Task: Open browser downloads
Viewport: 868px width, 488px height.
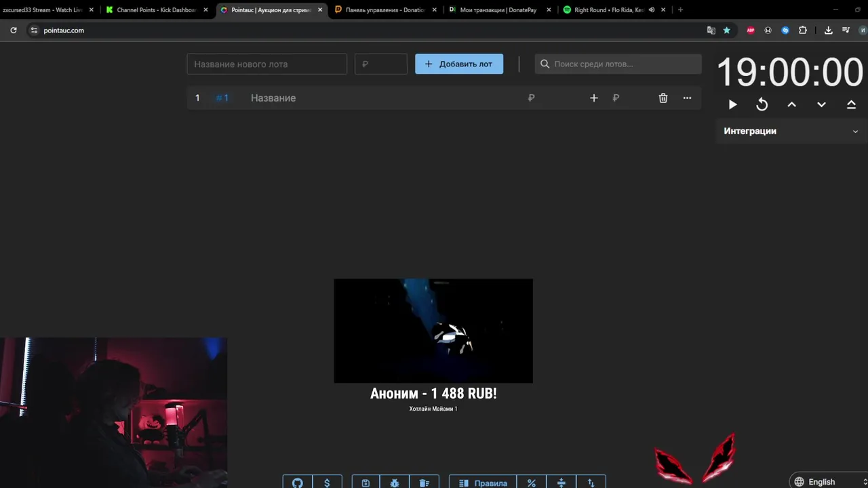Action: tap(828, 30)
